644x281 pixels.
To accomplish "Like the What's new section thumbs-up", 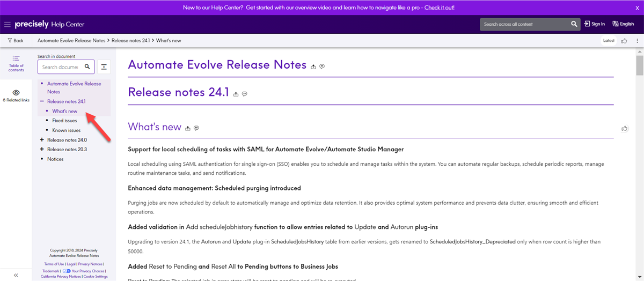I will click(x=625, y=128).
